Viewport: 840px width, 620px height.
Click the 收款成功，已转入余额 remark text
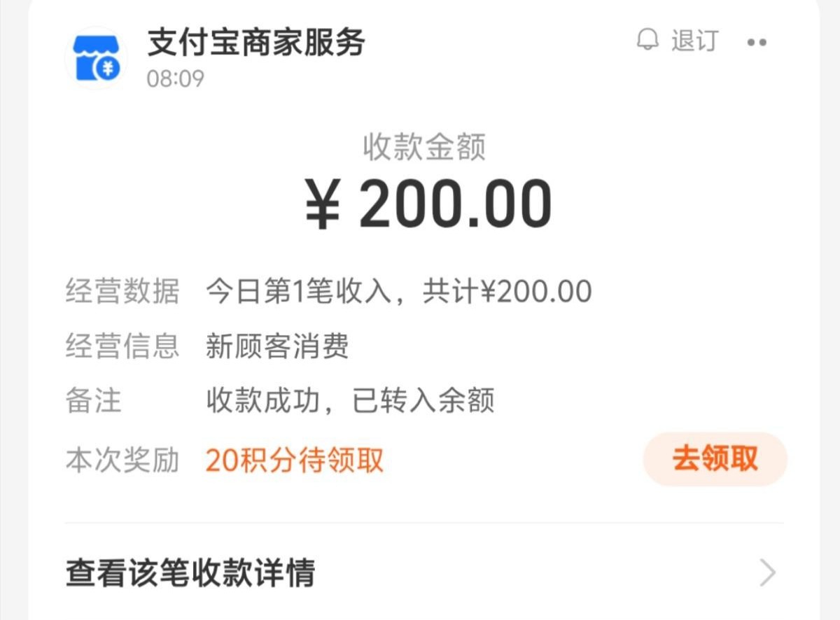click(350, 401)
